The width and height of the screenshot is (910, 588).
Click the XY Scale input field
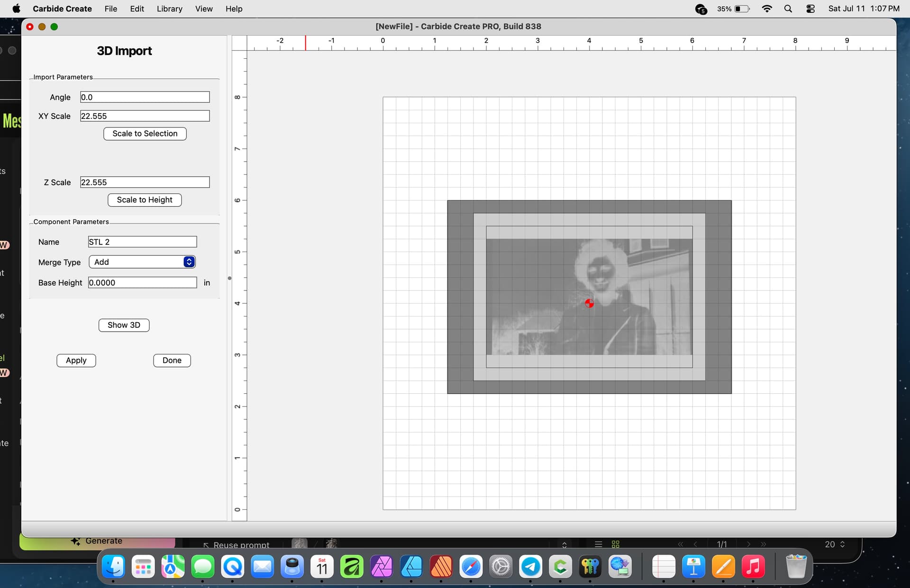coord(145,116)
